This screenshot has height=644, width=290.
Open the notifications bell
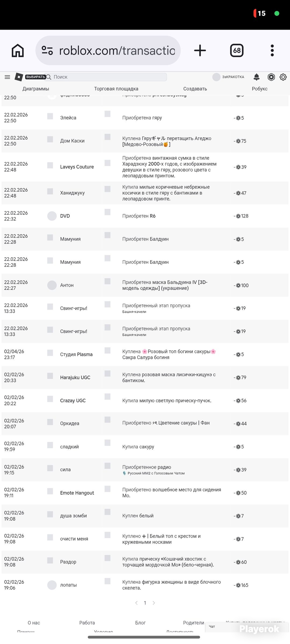point(257,77)
